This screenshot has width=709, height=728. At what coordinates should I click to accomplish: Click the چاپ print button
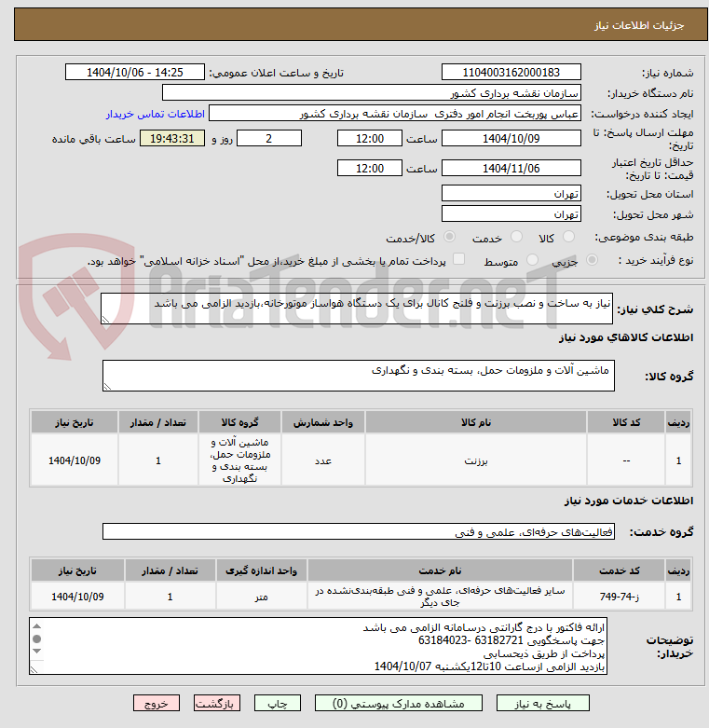[278, 703]
